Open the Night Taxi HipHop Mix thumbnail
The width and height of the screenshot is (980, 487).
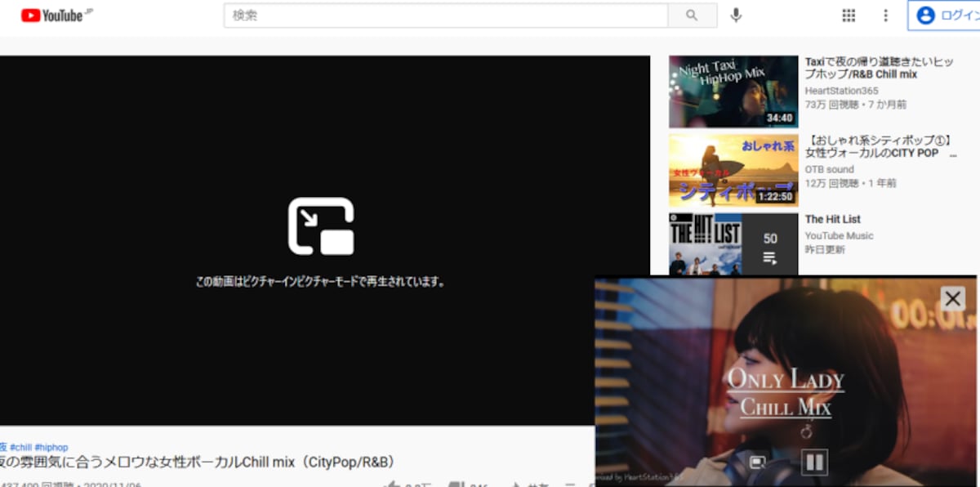click(733, 92)
